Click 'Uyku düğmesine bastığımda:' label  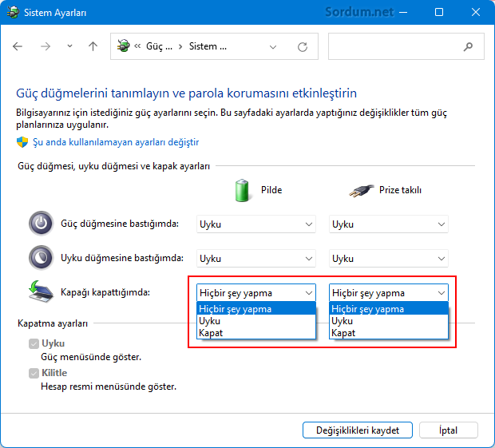(122, 258)
